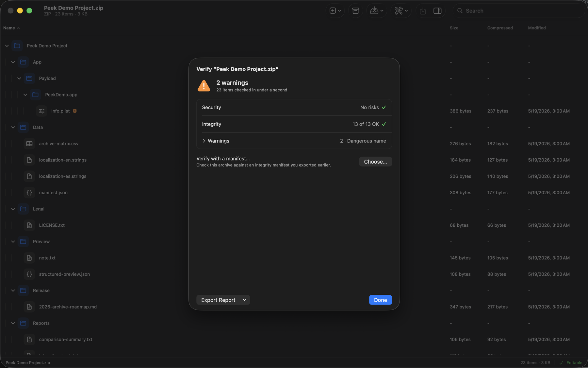Image resolution: width=588 pixels, height=368 pixels.
Task: Collapse the Reports folder chevron
Action: point(13,323)
